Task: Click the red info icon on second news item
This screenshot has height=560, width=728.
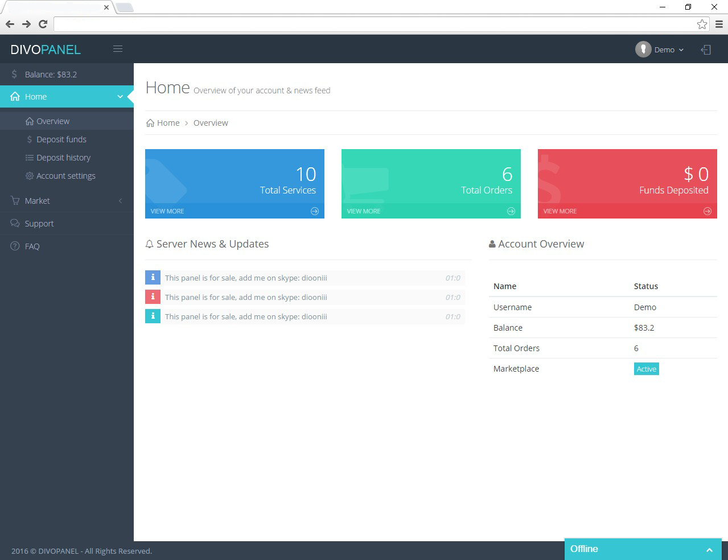Action: pos(153,297)
